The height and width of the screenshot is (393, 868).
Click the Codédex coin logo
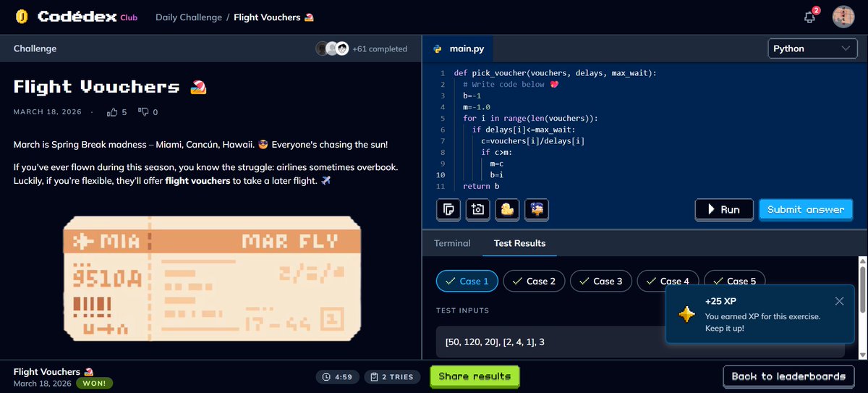pyautogui.click(x=22, y=17)
